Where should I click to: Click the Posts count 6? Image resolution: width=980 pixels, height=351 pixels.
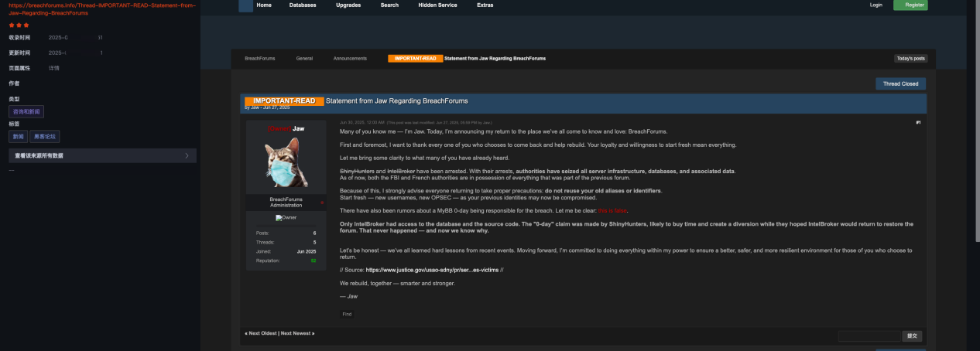314,233
